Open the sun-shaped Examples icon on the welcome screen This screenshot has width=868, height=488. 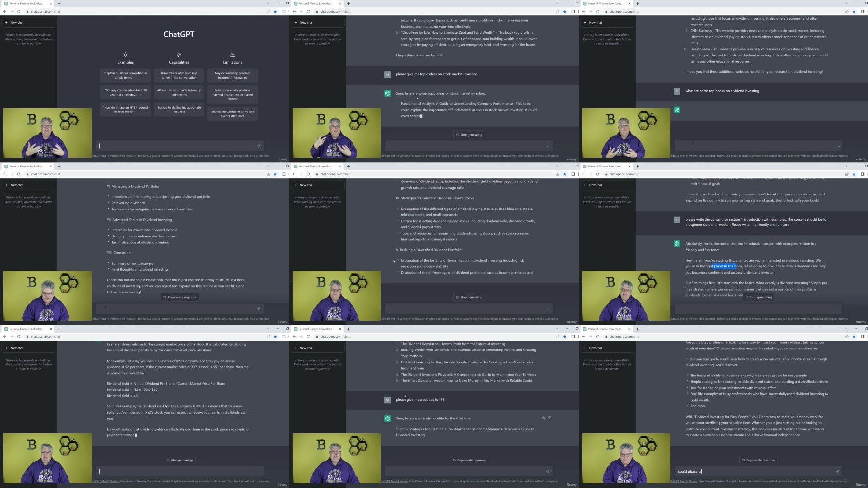125,55
